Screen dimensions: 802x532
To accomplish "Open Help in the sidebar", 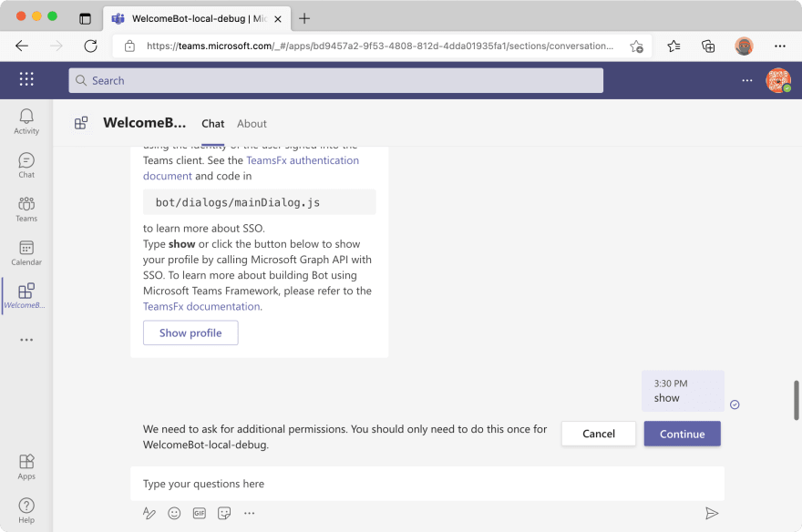I will click(26, 511).
